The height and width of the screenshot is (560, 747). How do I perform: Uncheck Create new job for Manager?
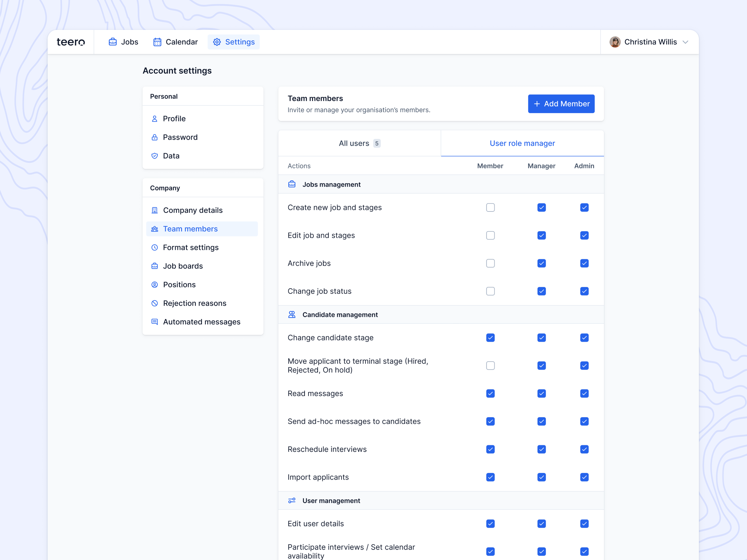(541, 208)
